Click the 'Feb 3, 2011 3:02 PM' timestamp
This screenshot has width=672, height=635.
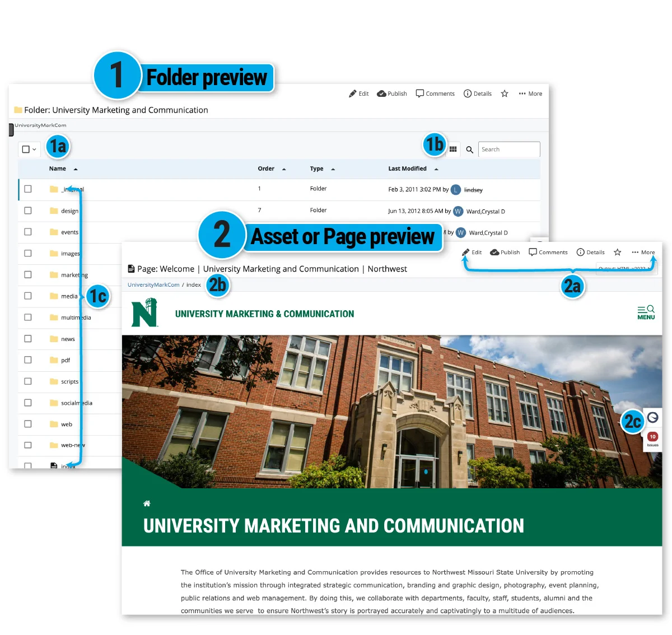414,189
